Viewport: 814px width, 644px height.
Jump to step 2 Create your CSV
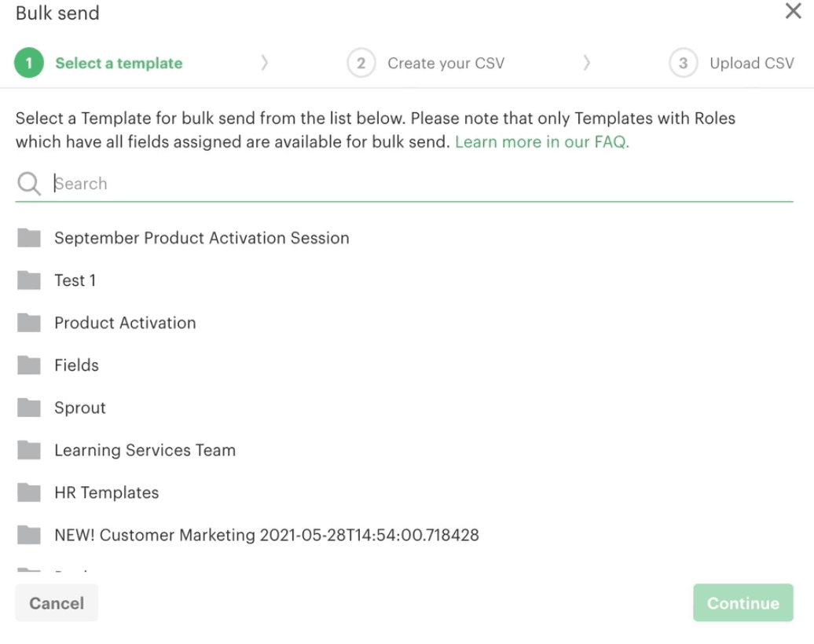tap(445, 64)
